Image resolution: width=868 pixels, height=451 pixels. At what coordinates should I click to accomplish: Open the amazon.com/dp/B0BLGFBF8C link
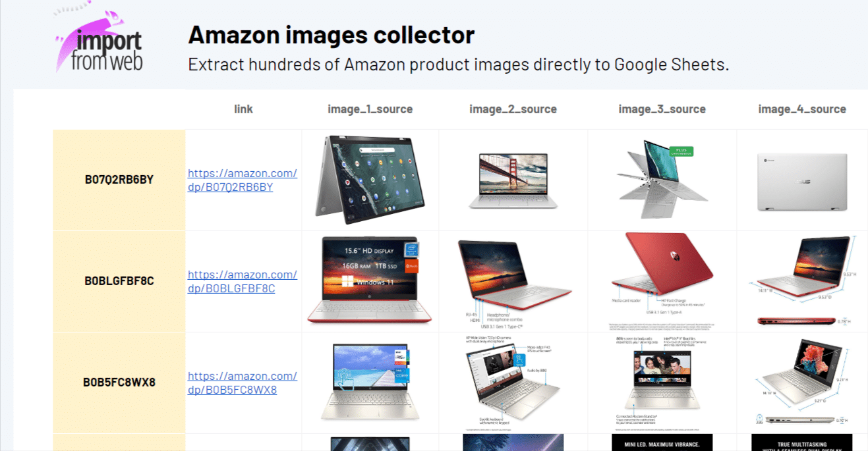[243, 282]
